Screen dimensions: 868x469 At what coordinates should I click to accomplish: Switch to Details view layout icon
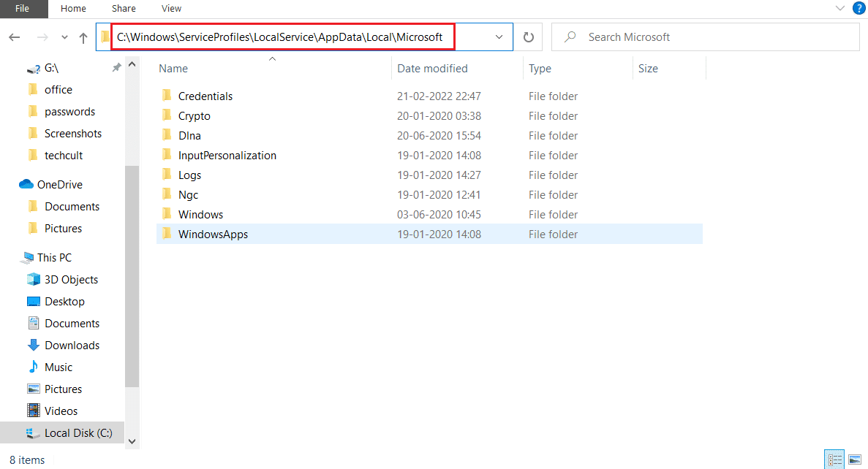(x=834, y=460)
